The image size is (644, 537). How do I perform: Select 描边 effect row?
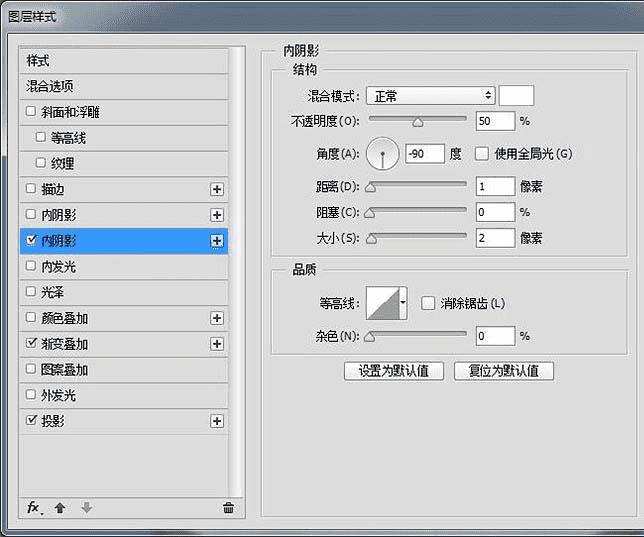point(123,189)
